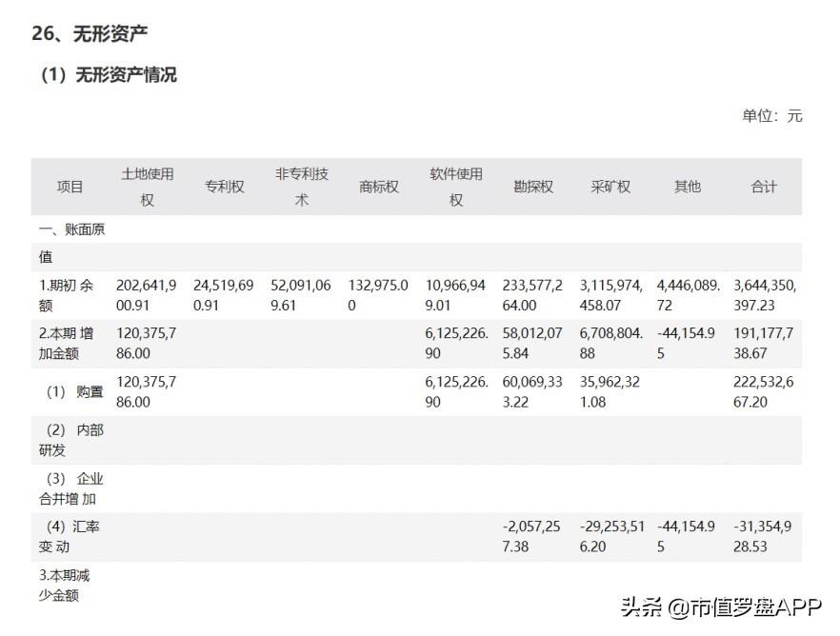Click the 商标权 column header

[377, 187]
